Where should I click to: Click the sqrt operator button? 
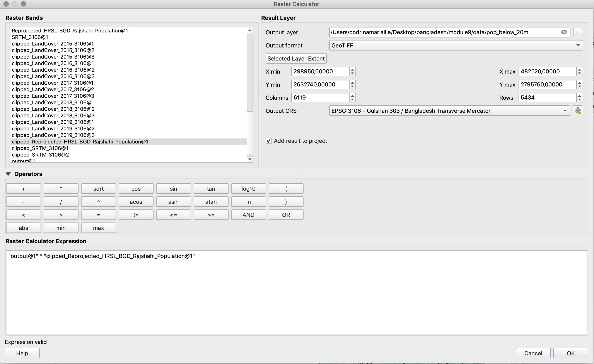point(98,189)
